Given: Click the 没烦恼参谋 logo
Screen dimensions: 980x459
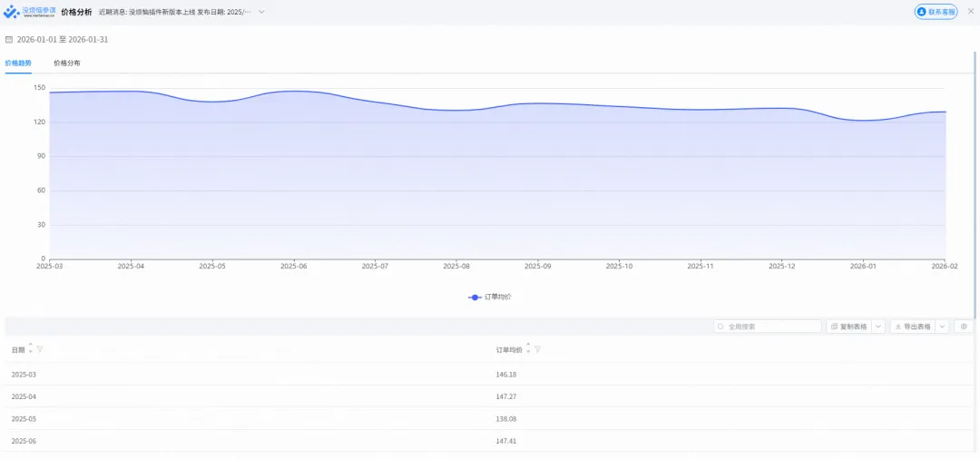Looking at the screenshot, I should point(29,12).
